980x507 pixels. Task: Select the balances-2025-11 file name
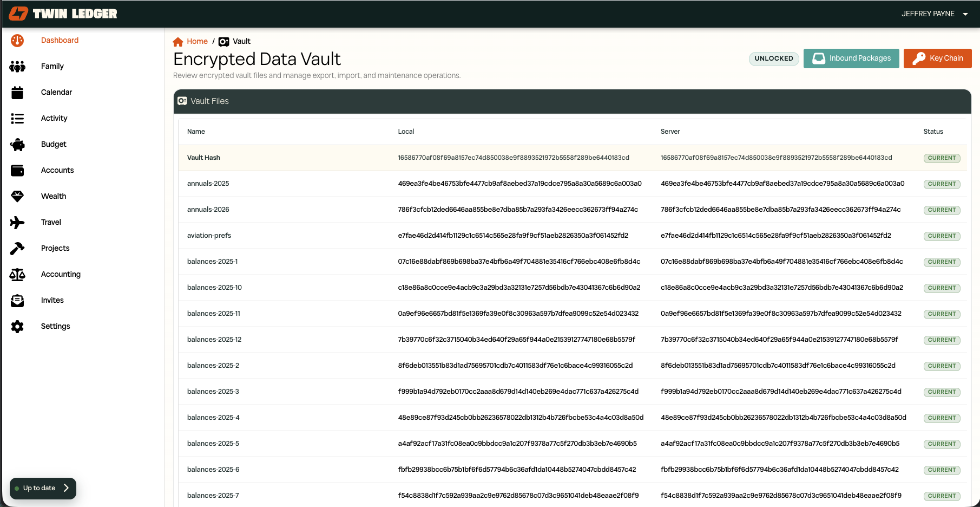coord(214,314)
